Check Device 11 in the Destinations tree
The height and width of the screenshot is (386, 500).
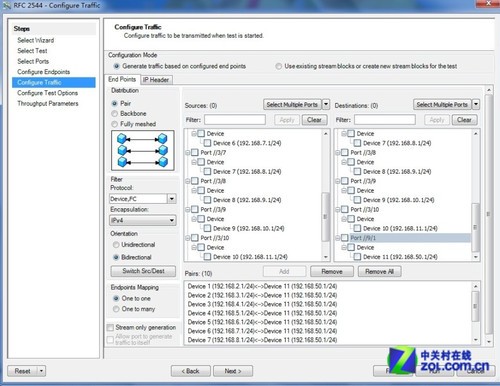point(357,257)
